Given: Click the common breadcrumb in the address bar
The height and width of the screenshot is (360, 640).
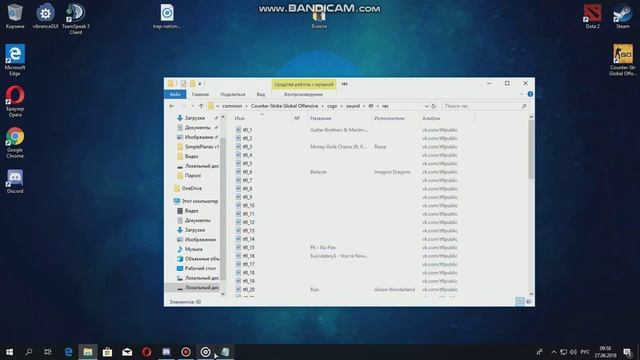Looking at the screenshot, I should [x=232, y=106].
